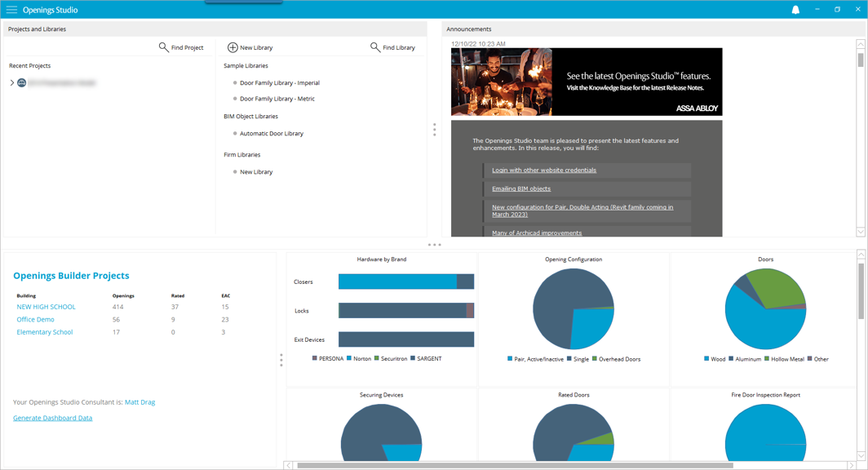Follow the 'Emailing BIM objects' link

[521, 188]
